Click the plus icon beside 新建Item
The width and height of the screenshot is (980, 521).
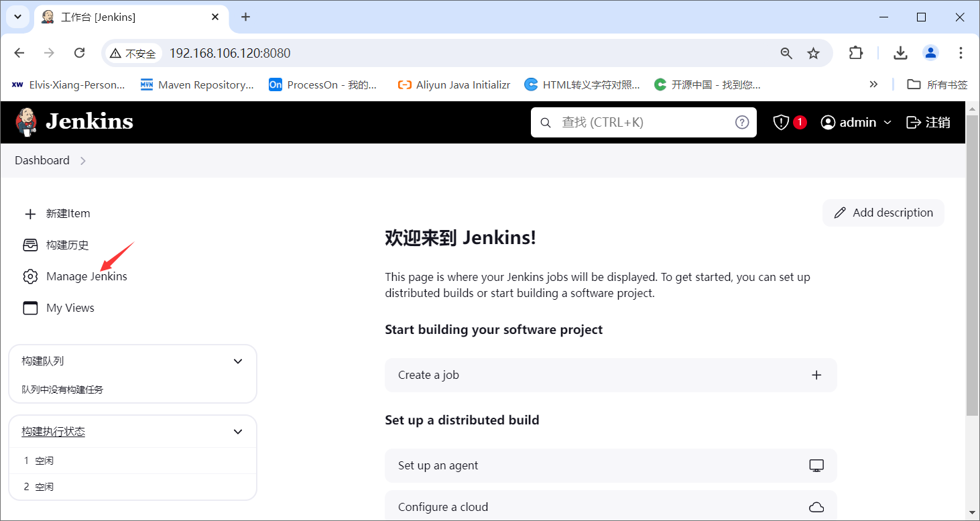(x=30, y=214)
